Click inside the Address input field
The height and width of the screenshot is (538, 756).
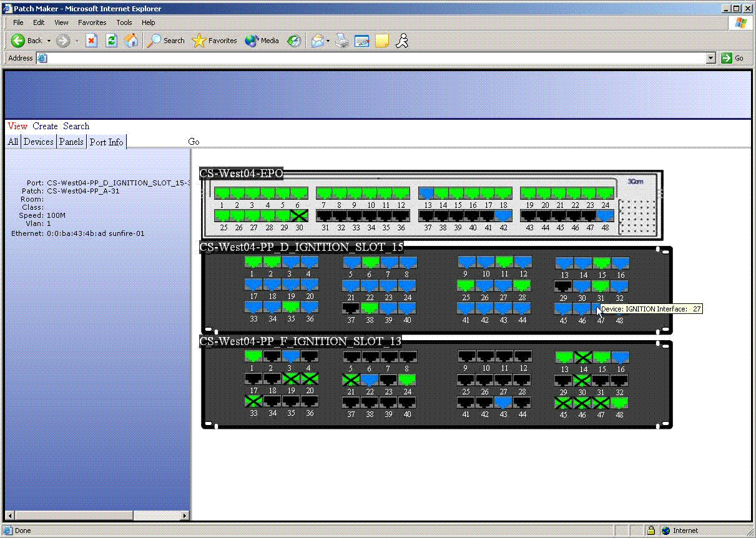tap(375, 58)
